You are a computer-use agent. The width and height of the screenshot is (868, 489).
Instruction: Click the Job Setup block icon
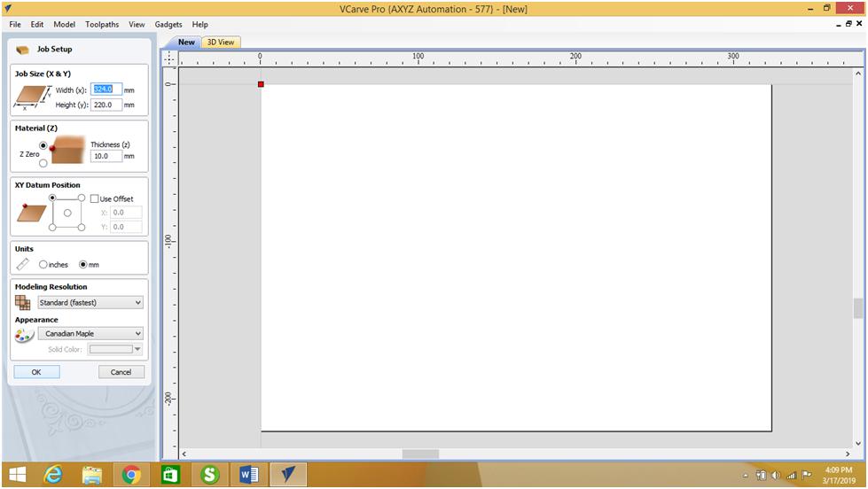pos(23,50)
